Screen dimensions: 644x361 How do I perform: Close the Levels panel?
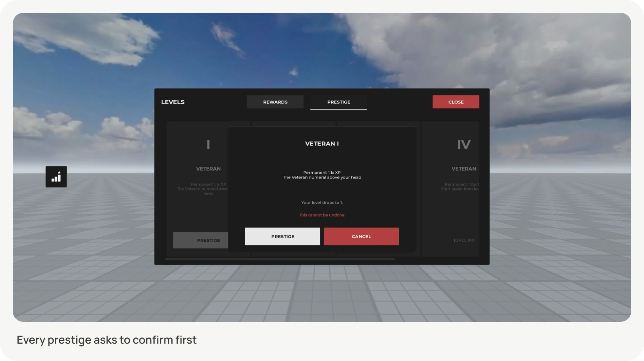(x=456, y=102)
